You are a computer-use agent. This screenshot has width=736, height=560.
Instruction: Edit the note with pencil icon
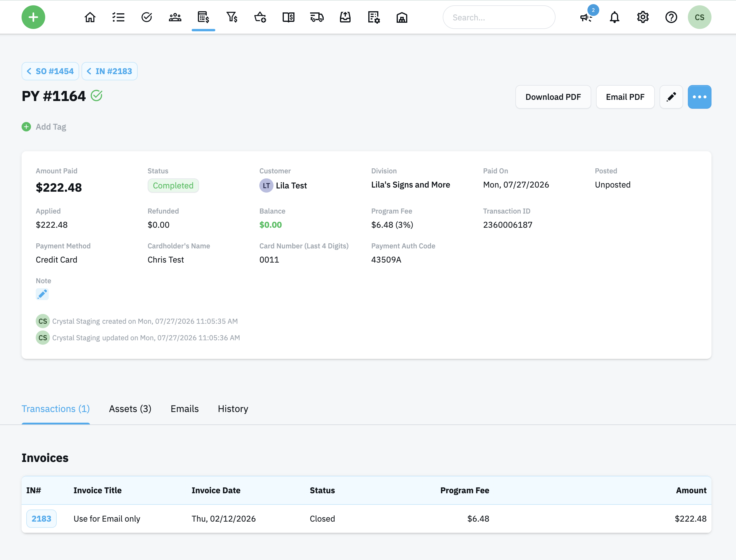click(42, 294)
